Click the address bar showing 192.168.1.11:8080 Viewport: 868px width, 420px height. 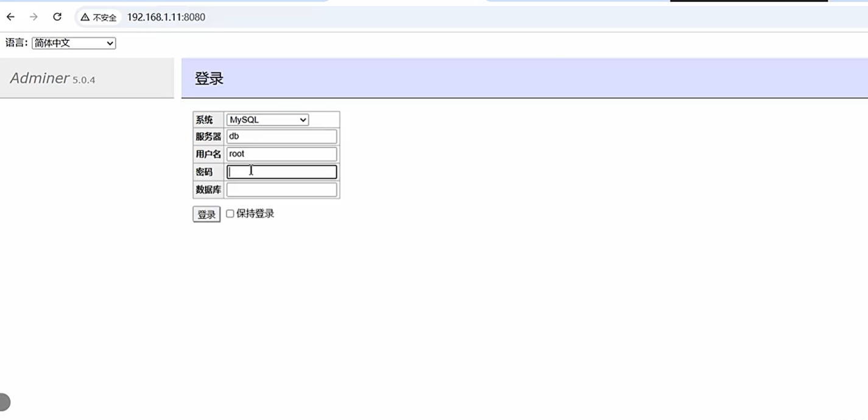click(166, 17)
